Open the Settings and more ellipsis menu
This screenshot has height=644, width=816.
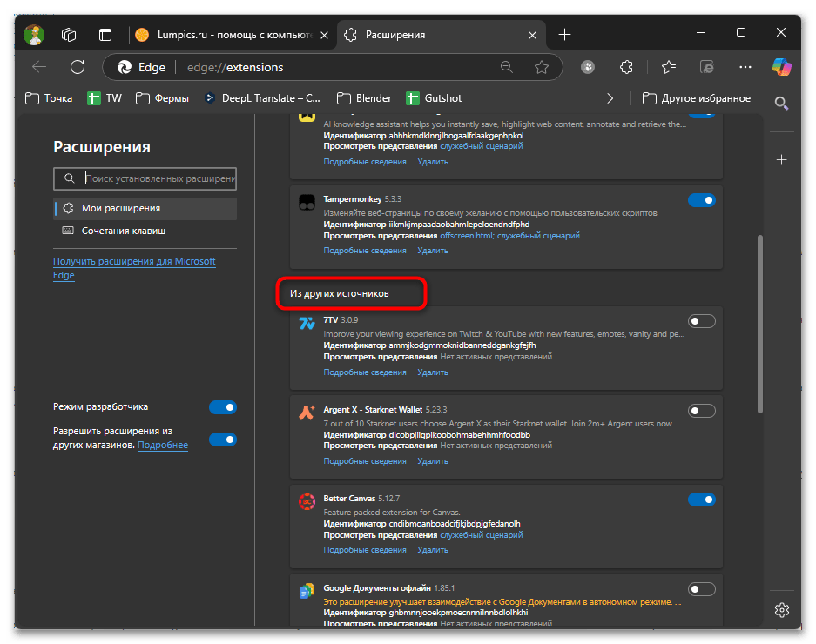(x=745, y=67)
